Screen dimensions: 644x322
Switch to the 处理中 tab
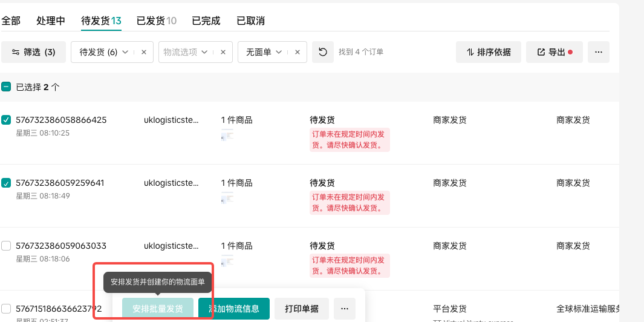pos(51,21)
